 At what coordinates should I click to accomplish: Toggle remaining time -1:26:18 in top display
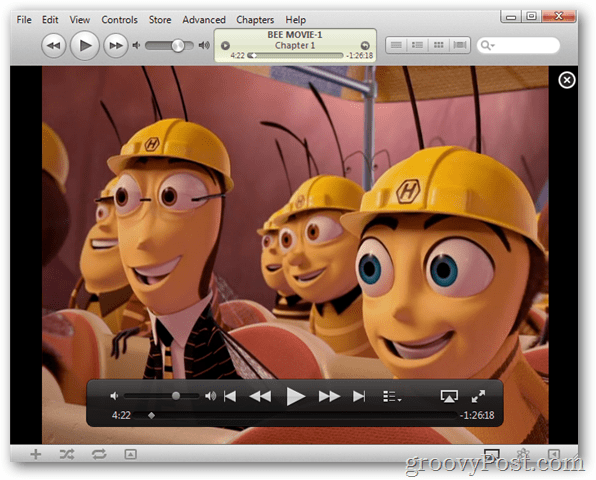pyautogui.click(x=360, y=55)
